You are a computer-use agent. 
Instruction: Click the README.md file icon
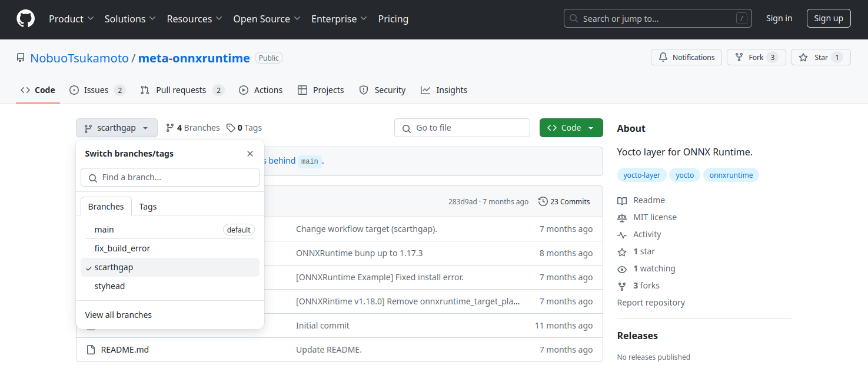pos(91,350)
